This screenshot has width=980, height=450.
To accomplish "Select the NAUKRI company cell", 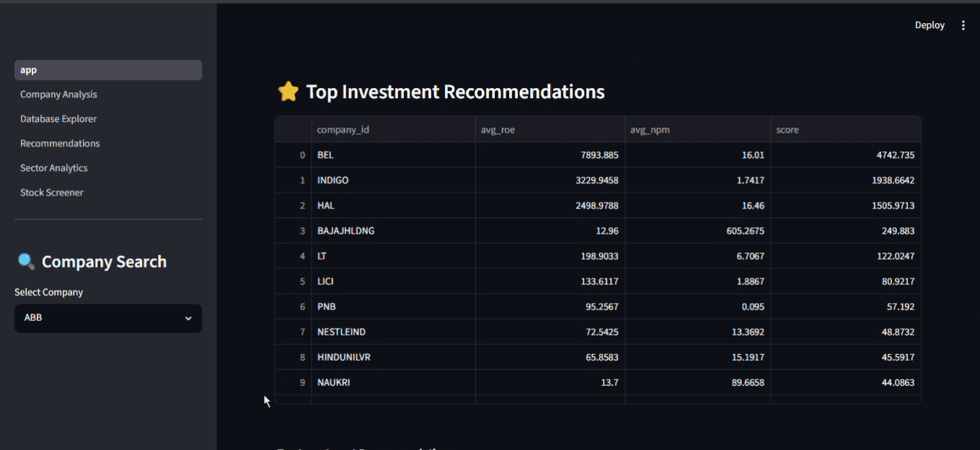I will coord(393,382).
